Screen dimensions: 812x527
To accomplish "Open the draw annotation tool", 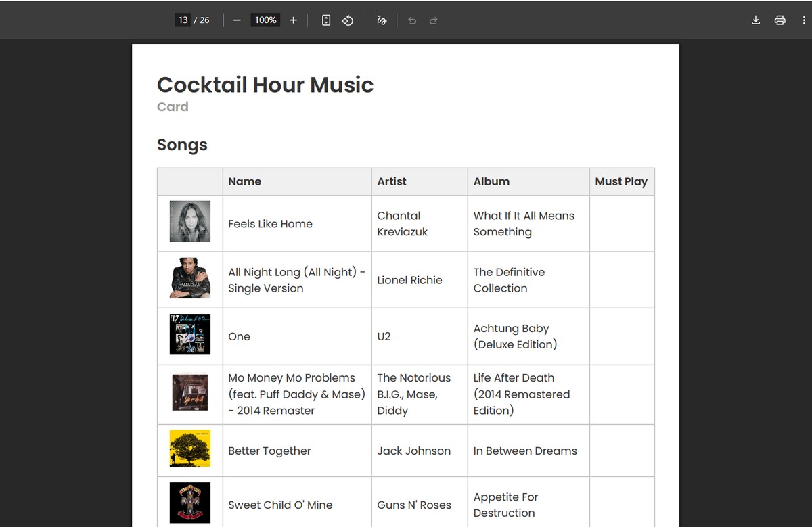I will pos(382,20).
